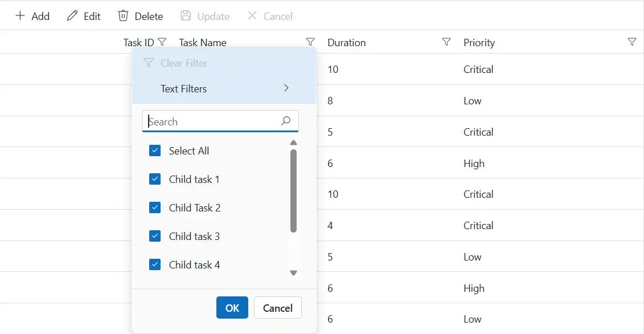Click the Add toolbar button
644x334 pixels.
click(x=32, y=17)
